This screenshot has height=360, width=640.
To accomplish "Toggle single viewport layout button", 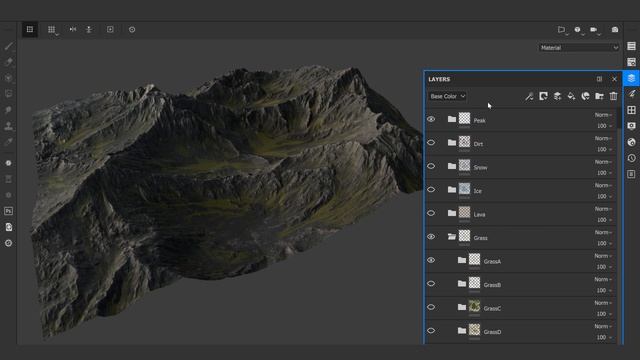I will tap(30, 29).
